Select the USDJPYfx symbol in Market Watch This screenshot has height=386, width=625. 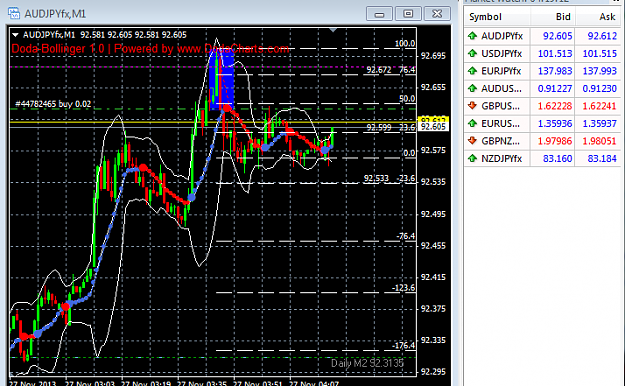click(501, 53)
